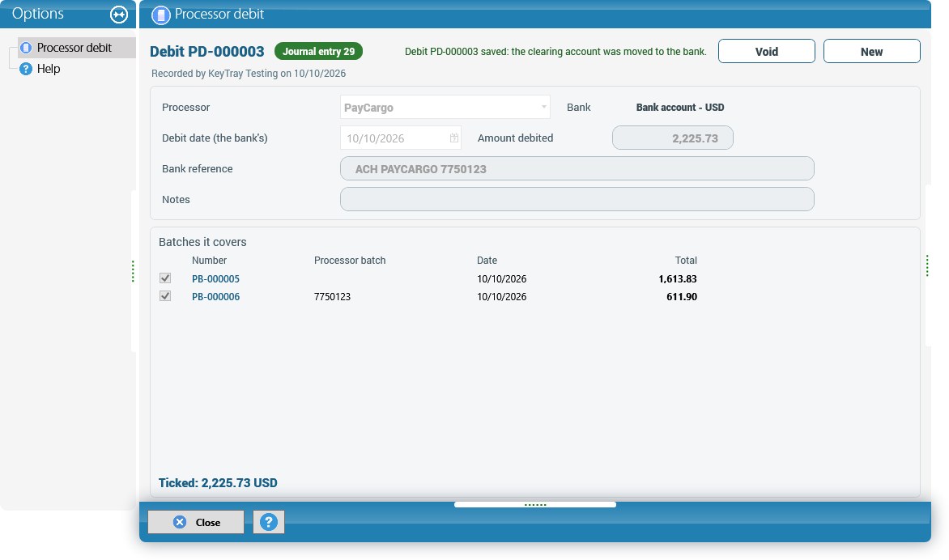Open the Journal entry 29 badge
949x560 pixels.
click(x=318, y=52)
